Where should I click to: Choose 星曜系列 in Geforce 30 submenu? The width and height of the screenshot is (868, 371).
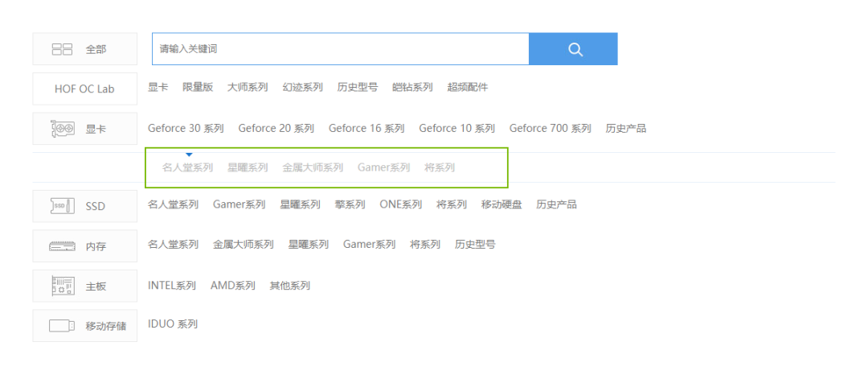pyautogui.click(x=248, y=167)
